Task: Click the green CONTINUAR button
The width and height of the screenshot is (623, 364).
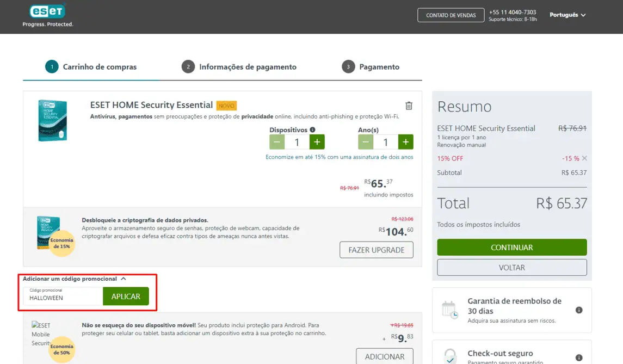Action: click(512, 247)
